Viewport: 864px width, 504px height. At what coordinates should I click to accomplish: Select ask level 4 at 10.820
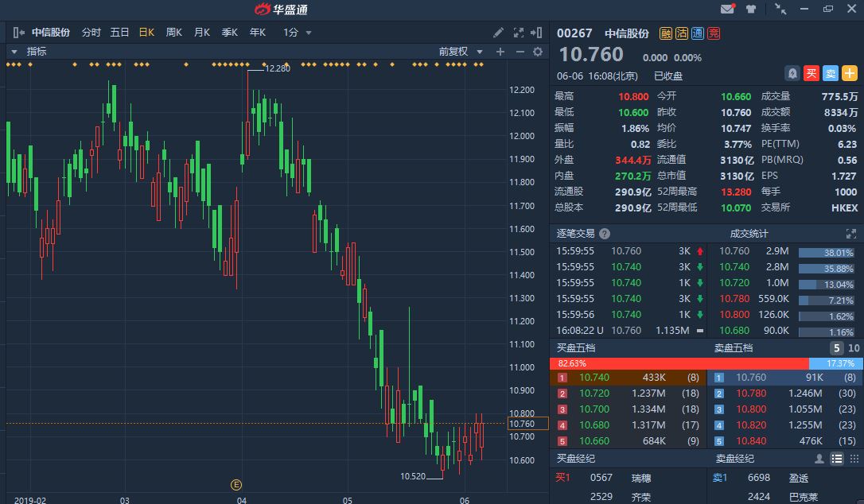pyautogui.click(x=785, y=425)
